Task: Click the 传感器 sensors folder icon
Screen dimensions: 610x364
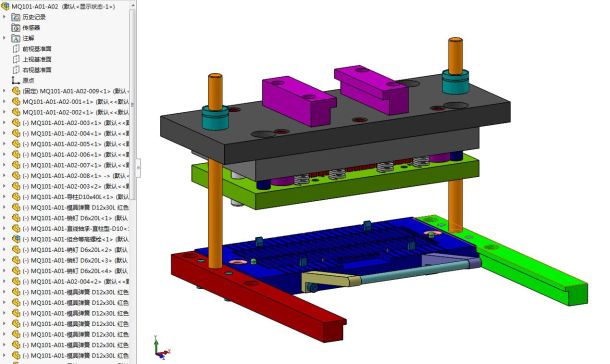Action: click(x=16, y=28)
